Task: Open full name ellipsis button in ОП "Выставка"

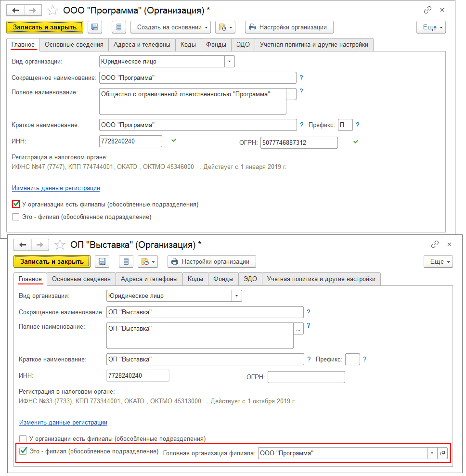Action: click(298, 328)
